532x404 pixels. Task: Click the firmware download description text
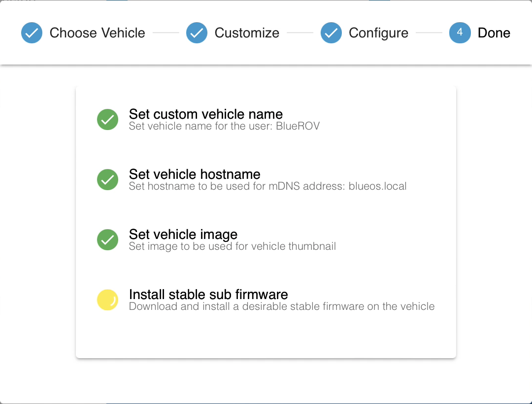(x=282, y=306)
